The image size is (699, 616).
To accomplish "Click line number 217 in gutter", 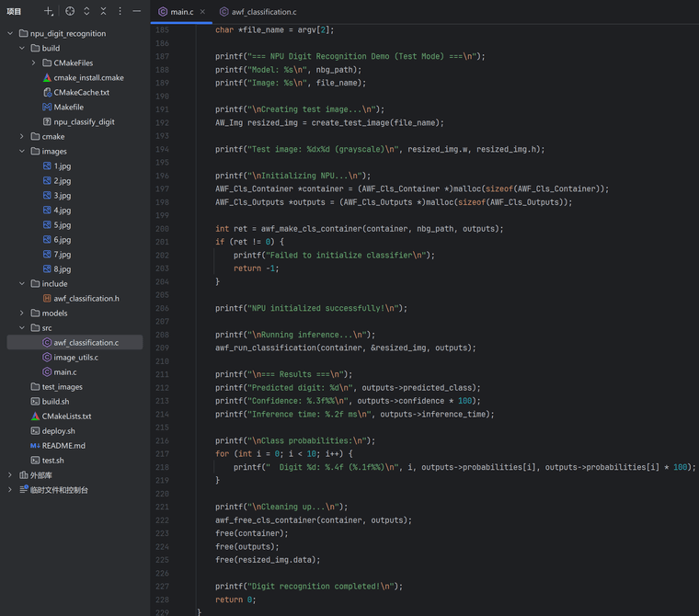I will pos(162,454).
